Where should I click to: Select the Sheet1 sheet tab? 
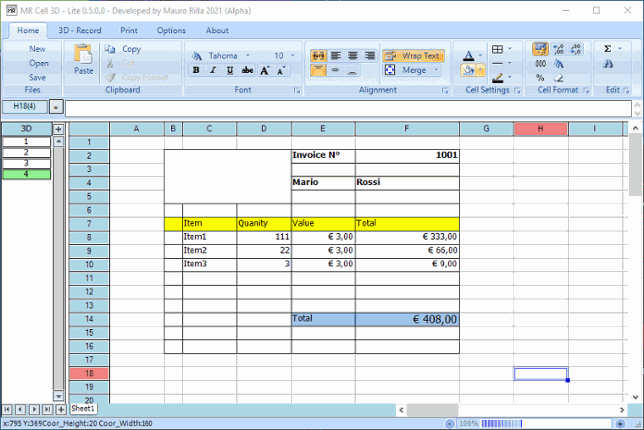click(x=83, y=409)
